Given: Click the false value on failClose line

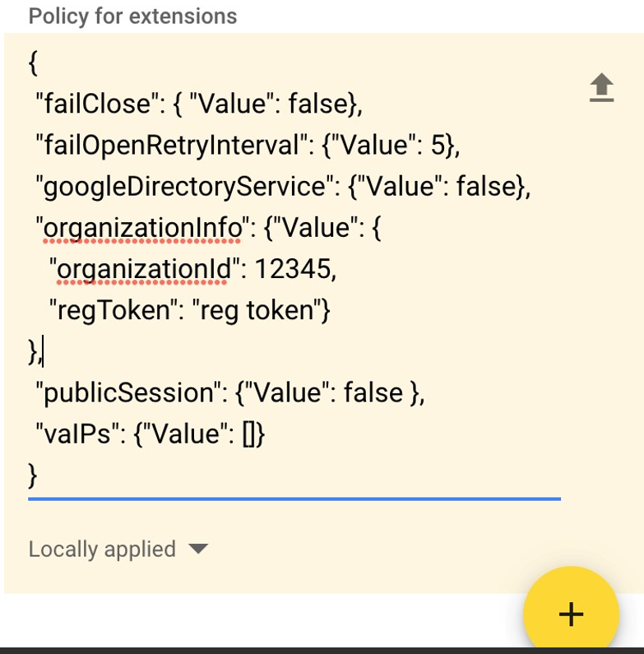Looking at the screenshot, I should click(x=317, y=103).
